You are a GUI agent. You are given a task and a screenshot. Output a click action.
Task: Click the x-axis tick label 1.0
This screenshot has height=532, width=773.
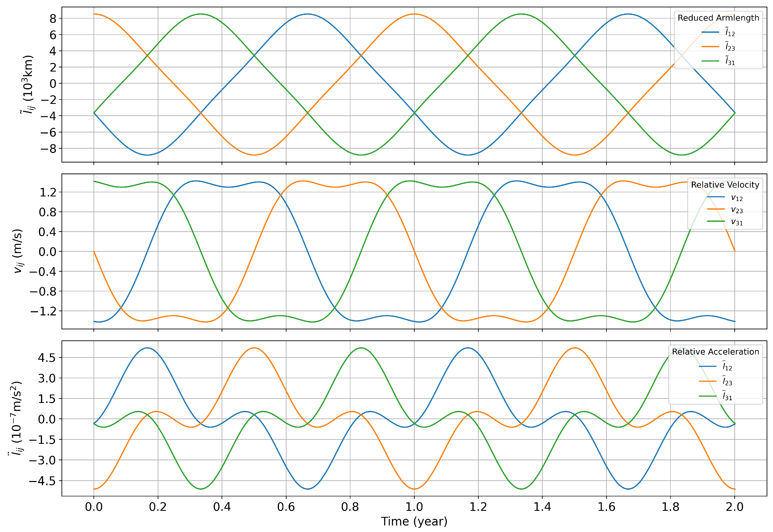(x=414, y=507)
